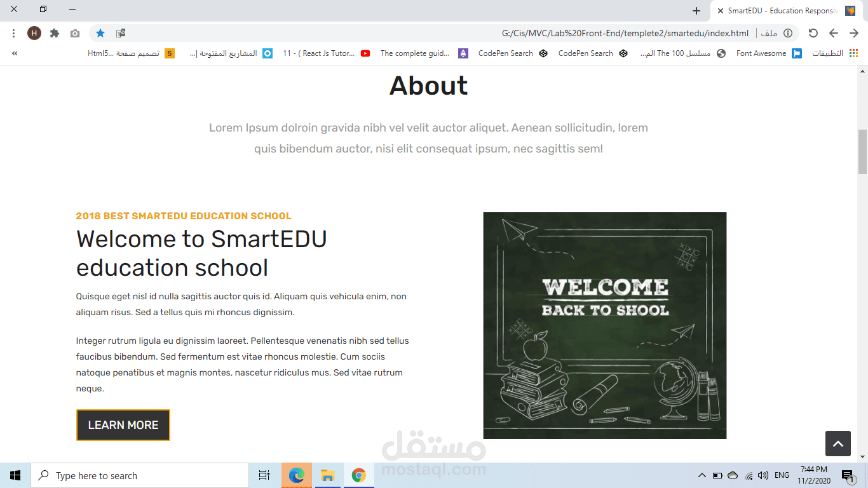Viewport: 868px width, 488px height.
Task: Open the notification action center
Action: point(847,475)
